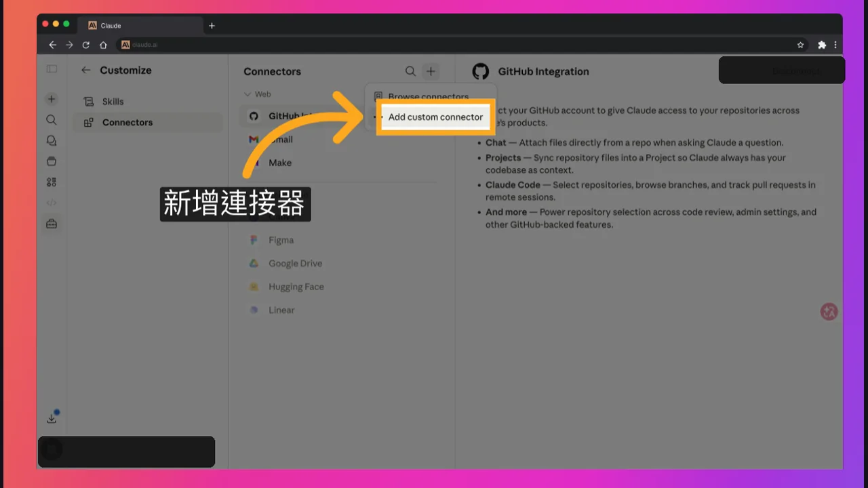Open the Google Drive connector row

point(340,264)
